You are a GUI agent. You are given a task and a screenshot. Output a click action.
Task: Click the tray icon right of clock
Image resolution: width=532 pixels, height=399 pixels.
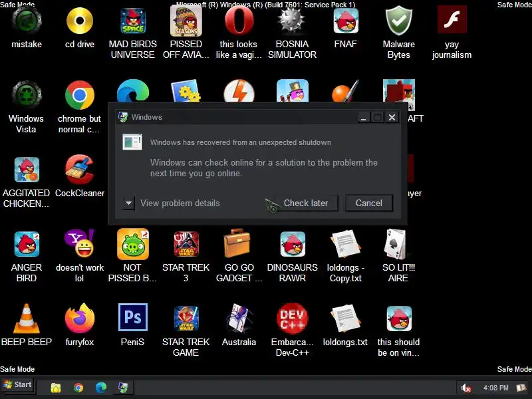pyautogui.click(x=521, y=388)
